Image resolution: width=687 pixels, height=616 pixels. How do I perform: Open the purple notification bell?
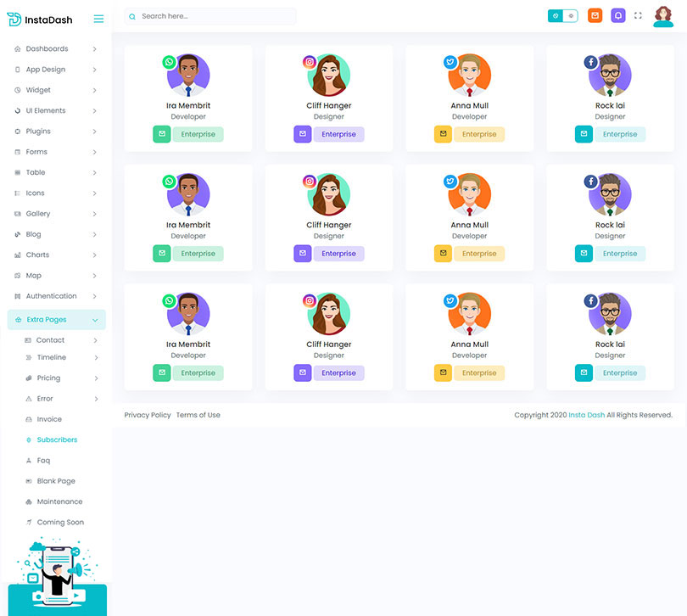pyautogui.click(x=618, y=15)
